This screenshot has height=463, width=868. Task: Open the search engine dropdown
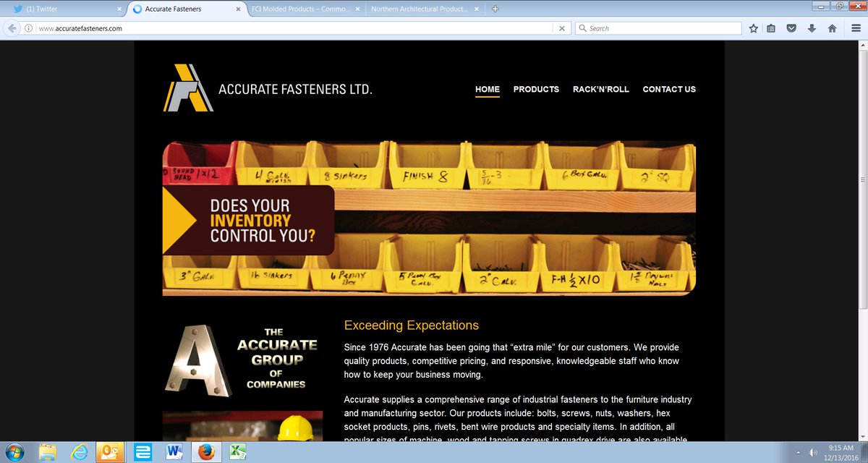(583, 27)
